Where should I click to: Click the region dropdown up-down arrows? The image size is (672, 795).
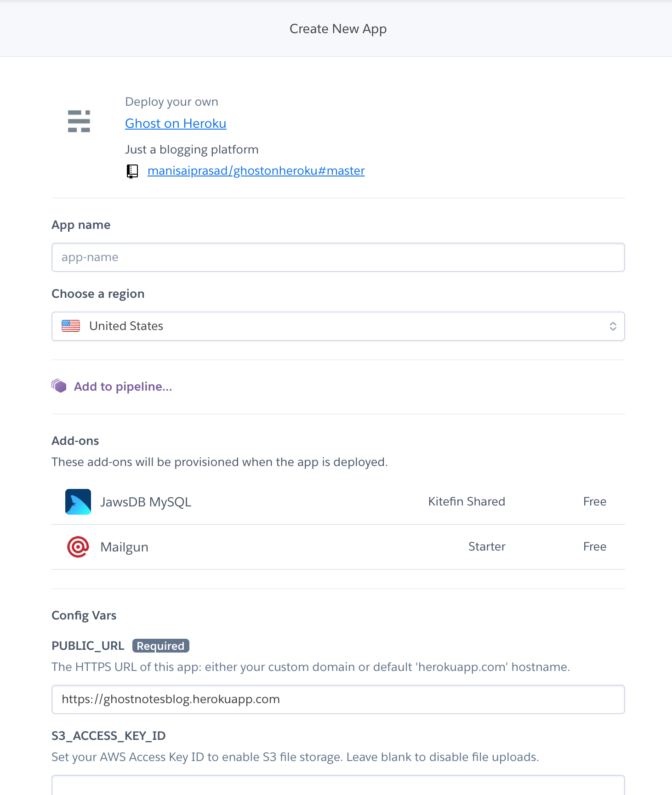click(x=613, y=326)
